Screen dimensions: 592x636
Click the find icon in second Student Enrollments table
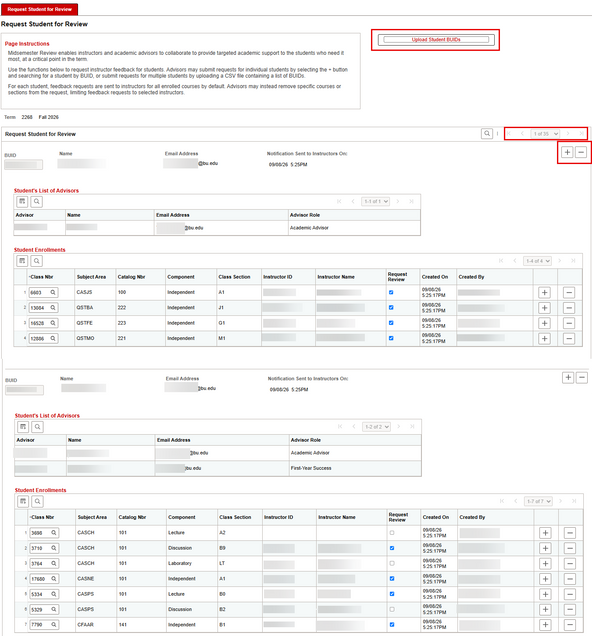point(37,501)
